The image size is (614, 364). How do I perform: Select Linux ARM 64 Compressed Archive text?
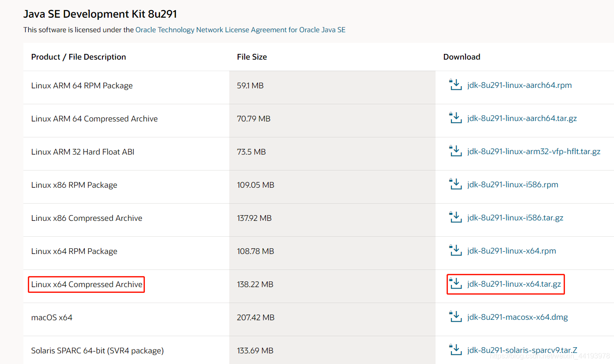[x=94, y=119]
